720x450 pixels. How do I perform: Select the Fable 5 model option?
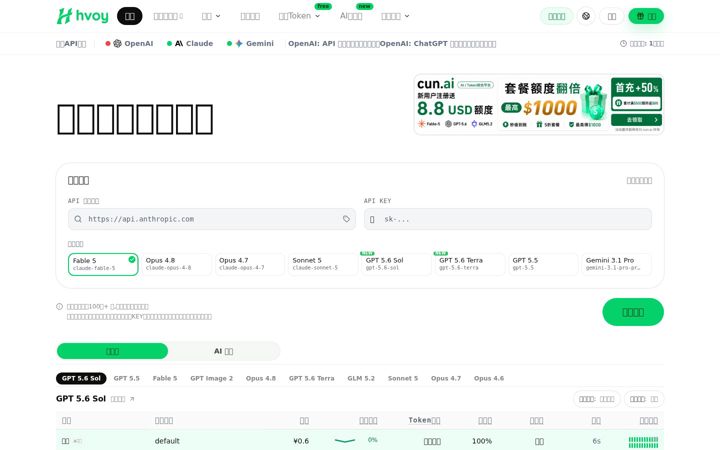pos(103,264)
